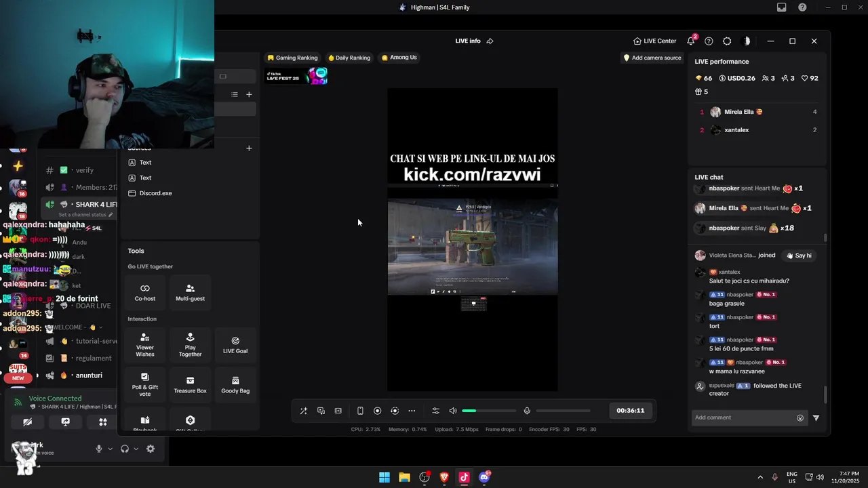Click the TikTok LIVE Fest 25 banner

click(x=296, y=76)
